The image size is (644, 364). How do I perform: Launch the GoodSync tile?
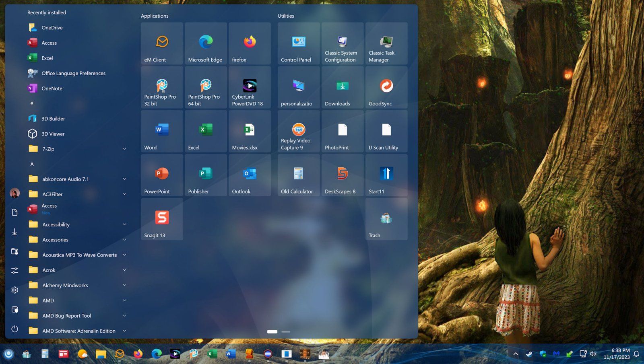pos(386,87)
